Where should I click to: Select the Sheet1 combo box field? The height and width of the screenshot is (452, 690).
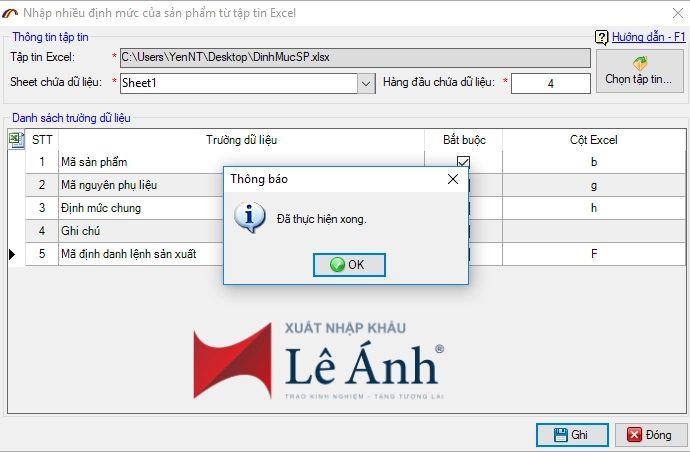(238, 83)
